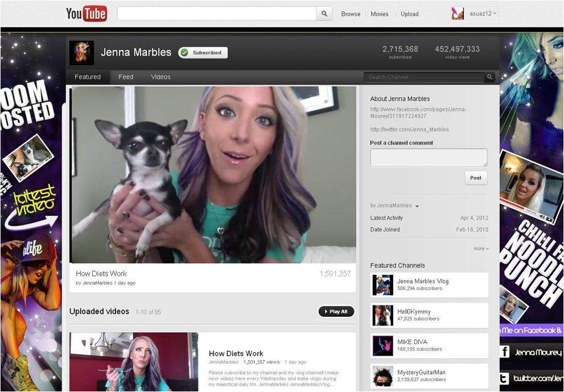564x392 pixels.
Task: Switch to the Videos tab
Action: [x=160, y=77]
